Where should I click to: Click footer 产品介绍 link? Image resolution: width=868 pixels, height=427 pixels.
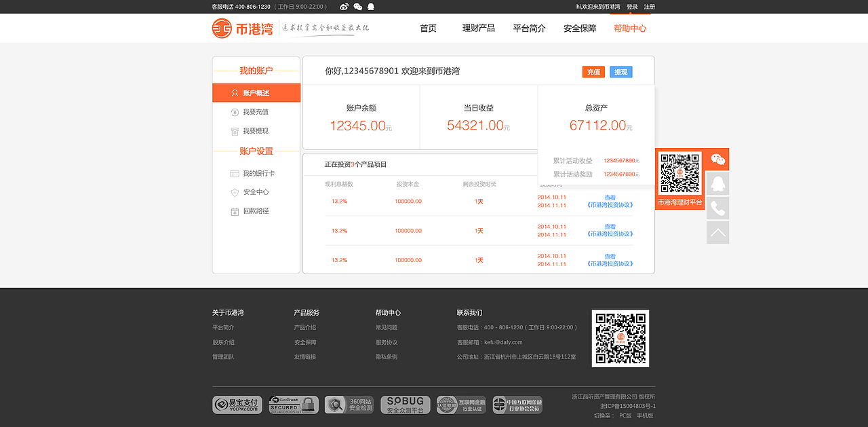click(x=305, y=327)
